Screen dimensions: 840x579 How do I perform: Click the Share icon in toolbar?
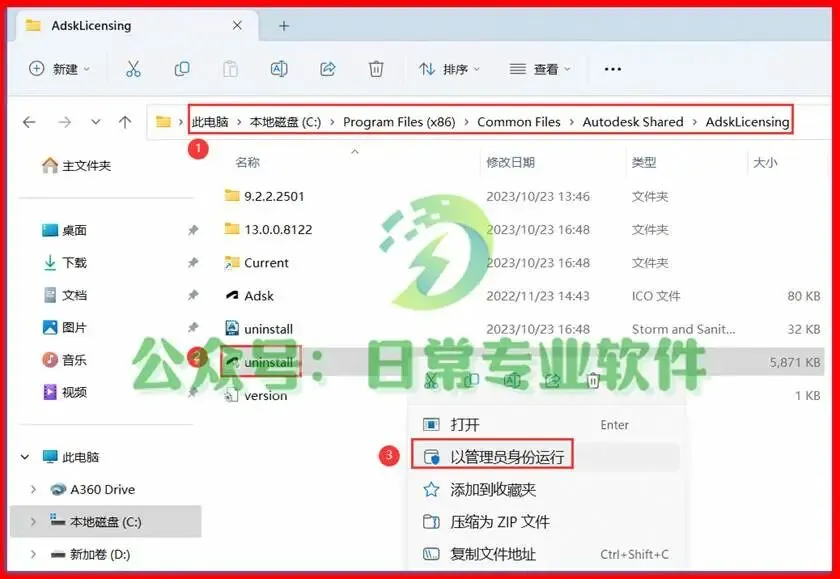[x=328, y=69]
